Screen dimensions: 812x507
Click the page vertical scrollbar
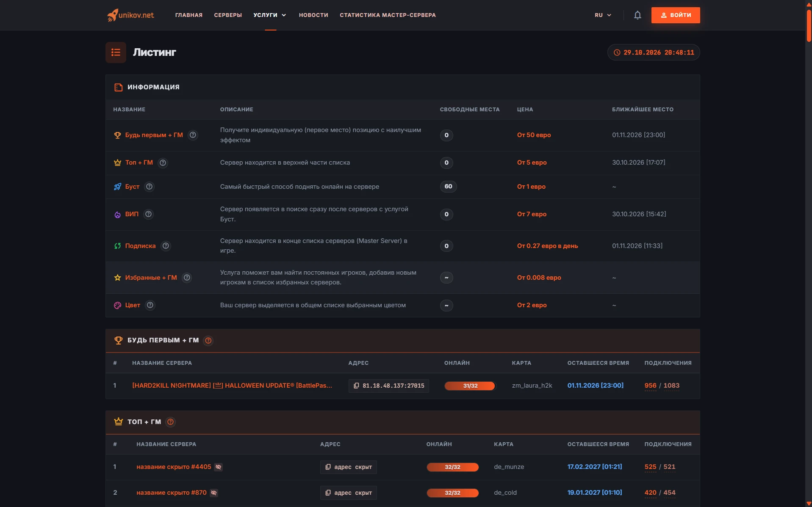808,253
